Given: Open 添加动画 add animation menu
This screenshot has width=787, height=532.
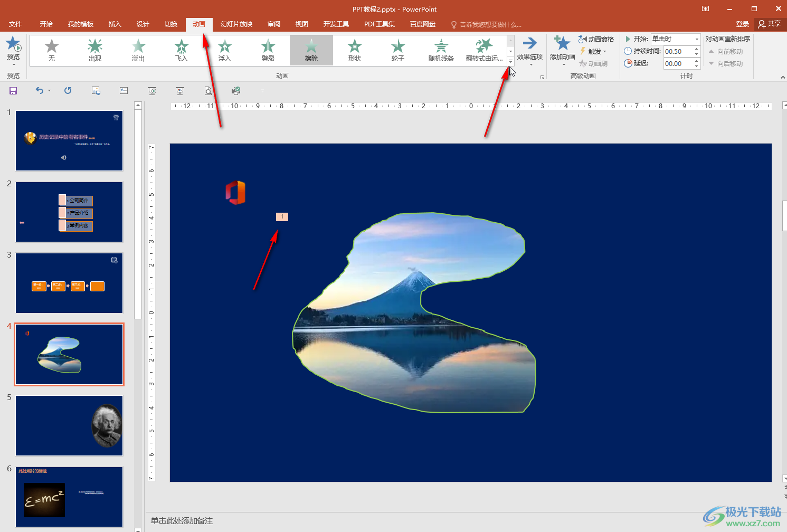Looking at the screenshot, I should (562, 51).
